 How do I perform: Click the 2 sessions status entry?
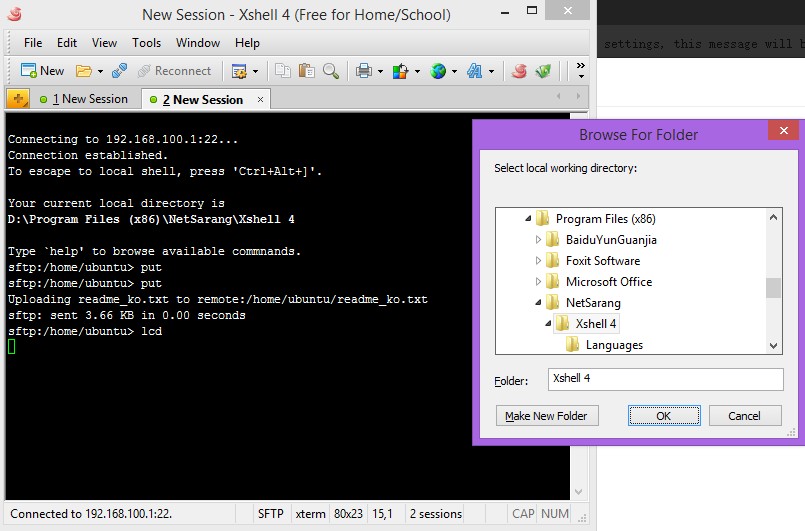click(x=435, y=514)
